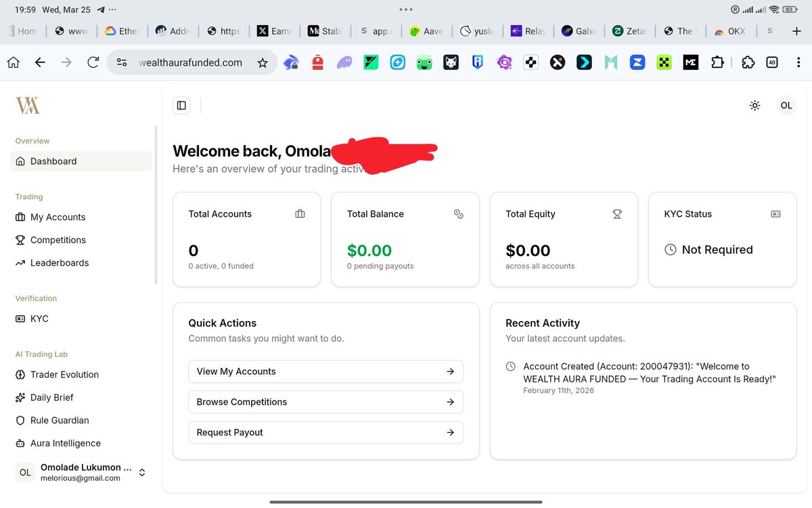
Task: Click the melorious@gmail.com email text
Action: [81, 478]
